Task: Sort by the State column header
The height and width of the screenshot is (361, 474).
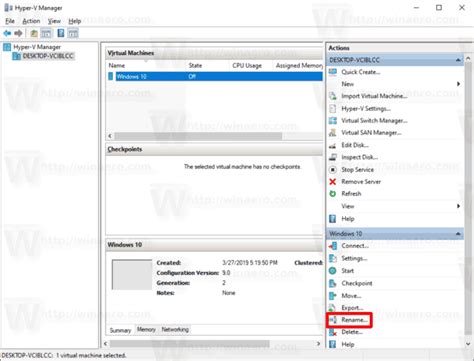Action: 207,66
